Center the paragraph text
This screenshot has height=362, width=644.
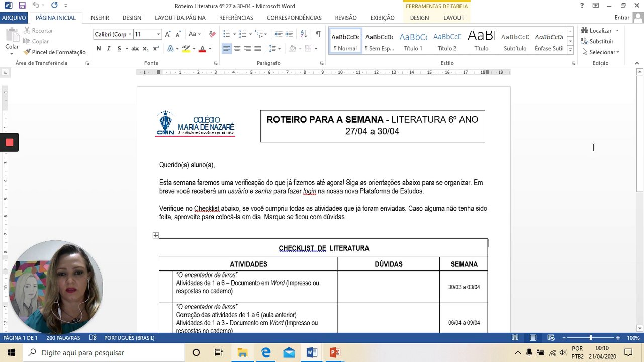(x=237, y=49)
